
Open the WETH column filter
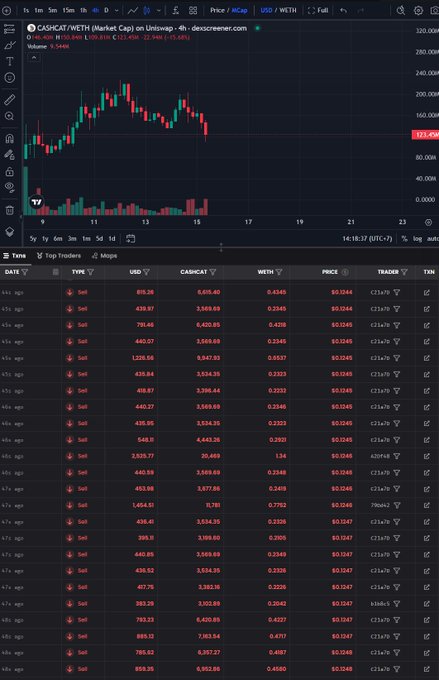click(x=279, y=272)
